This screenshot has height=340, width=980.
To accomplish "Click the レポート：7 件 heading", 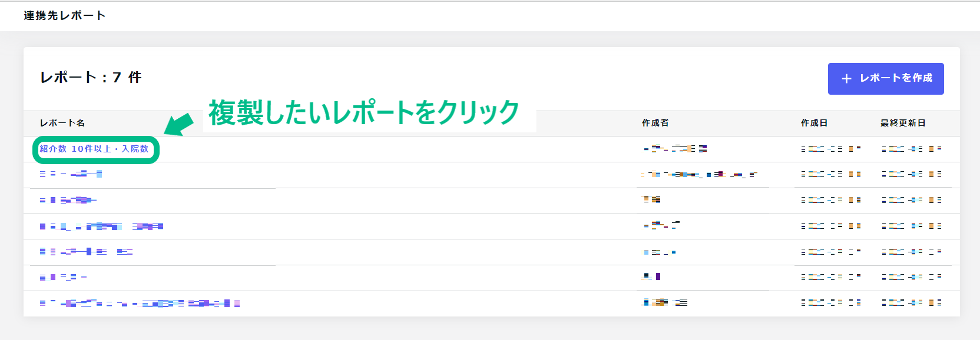I will pos(91,78).
